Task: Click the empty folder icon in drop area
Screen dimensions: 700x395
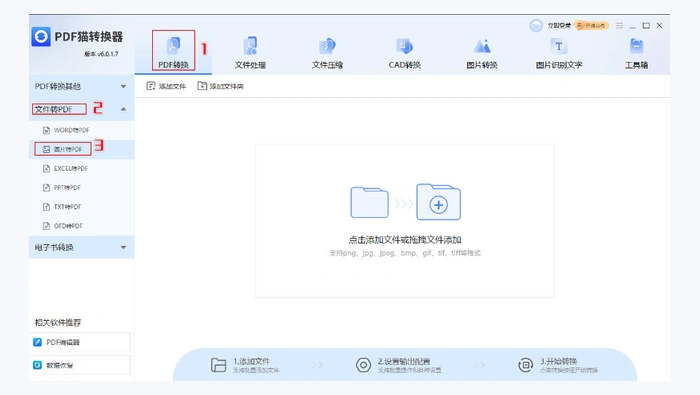Action: click(x=369, y=203)
